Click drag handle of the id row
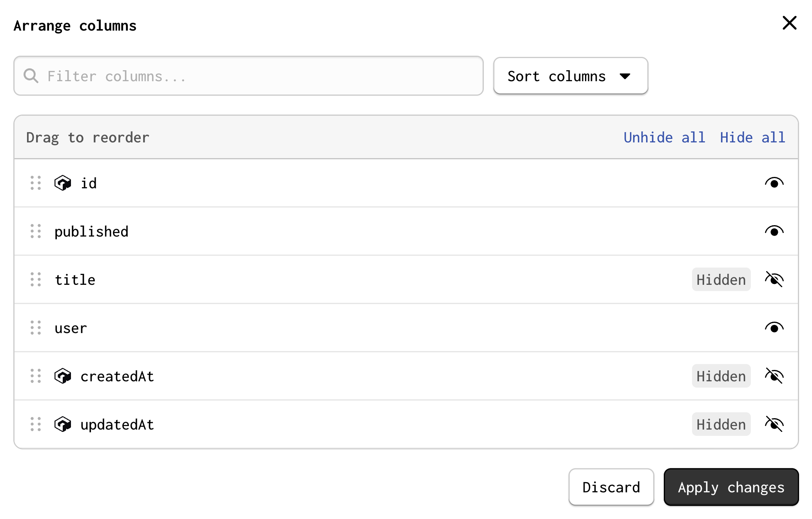 point(36,183)
